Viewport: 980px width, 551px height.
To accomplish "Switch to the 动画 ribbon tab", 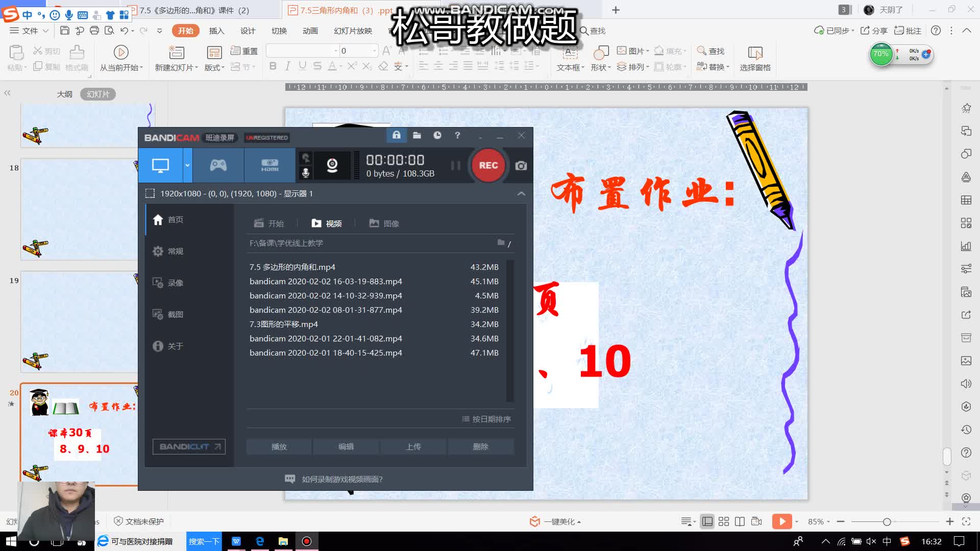I will [310, 31].
